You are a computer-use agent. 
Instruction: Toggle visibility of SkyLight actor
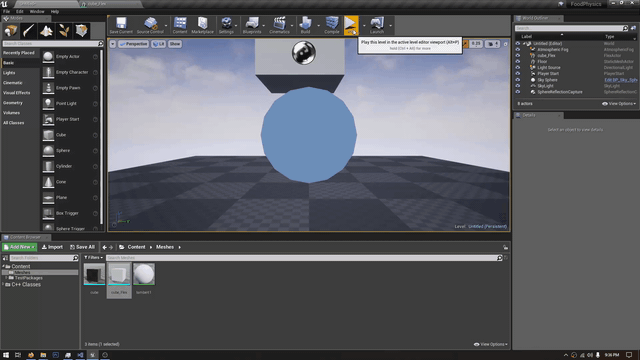point(518,86)
